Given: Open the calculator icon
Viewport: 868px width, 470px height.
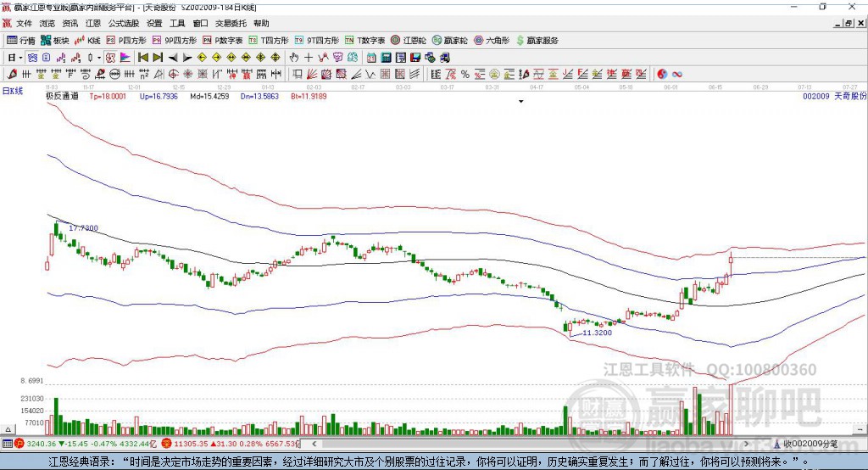Looking at the screenshot, I should [x=387, y=58].
